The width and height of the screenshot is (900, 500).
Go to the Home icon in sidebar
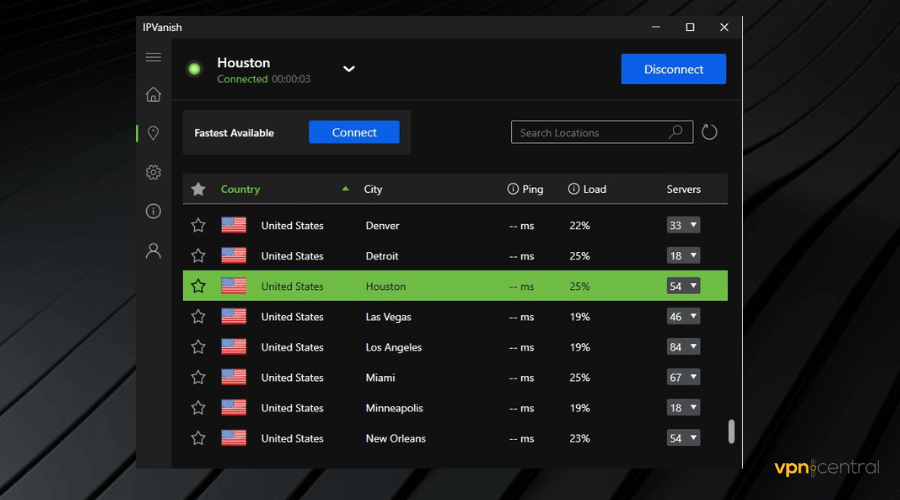pyautogui.click(x=153, y=94)
